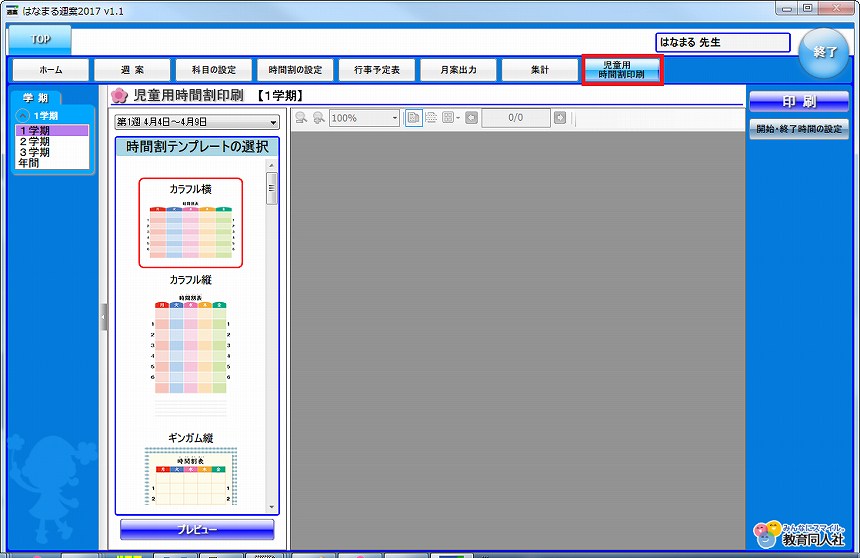Go to previous preview page arrow
This screenshot has height=558, width=860.
pos(471,117)
